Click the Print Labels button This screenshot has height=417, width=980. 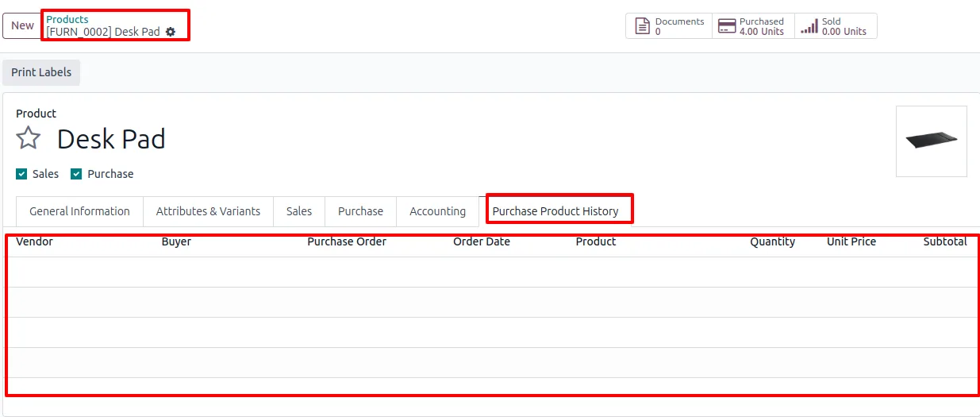click(41, 72)
